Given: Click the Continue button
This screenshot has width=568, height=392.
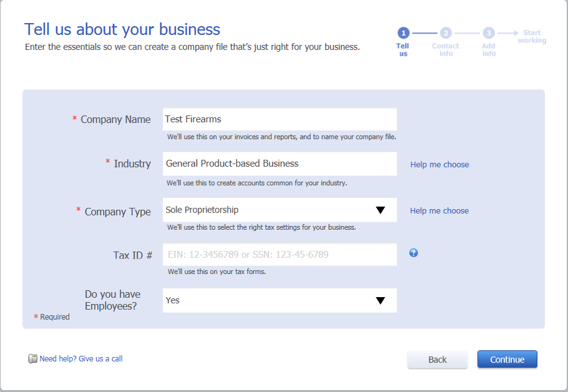Looking at the screenshot, I should (507, 360).
